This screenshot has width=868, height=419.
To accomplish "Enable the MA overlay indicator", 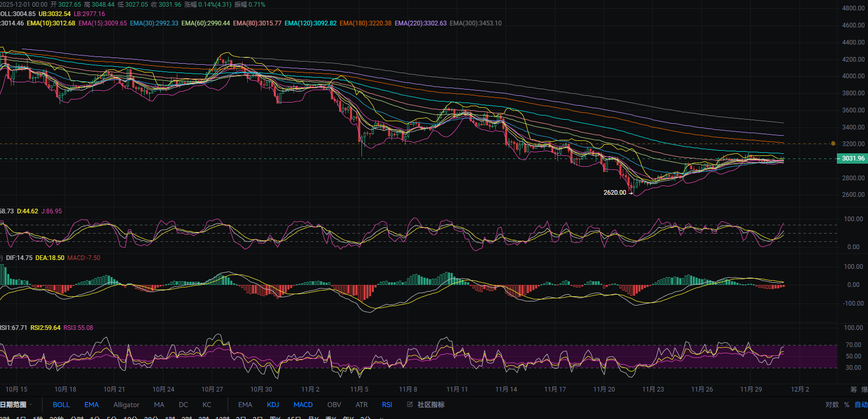I will 159,404.
